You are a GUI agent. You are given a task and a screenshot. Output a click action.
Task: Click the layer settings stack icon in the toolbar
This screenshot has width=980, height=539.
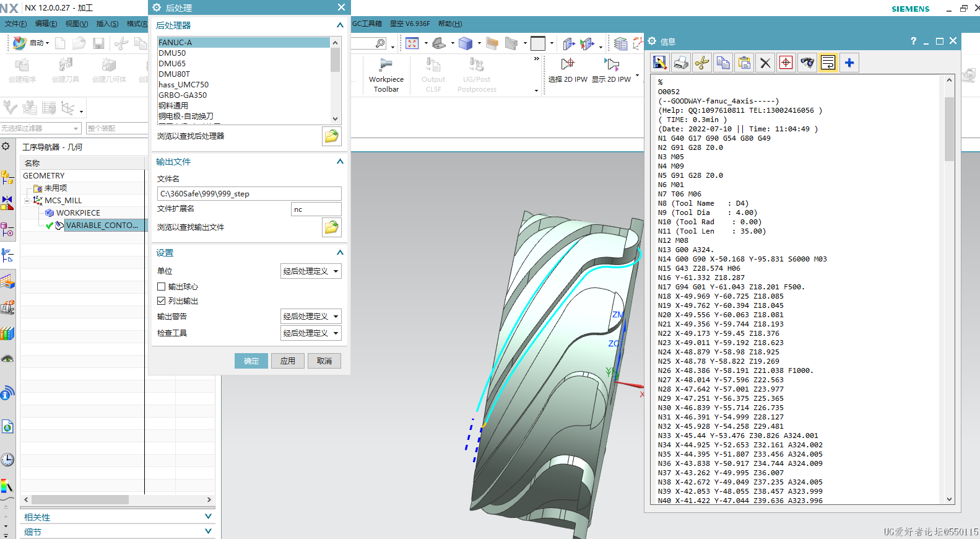[x=620, y=43]
